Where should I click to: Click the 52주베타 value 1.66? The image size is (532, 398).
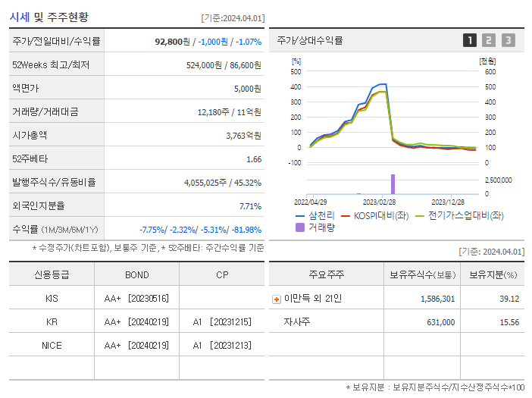(x=254, y=159)
